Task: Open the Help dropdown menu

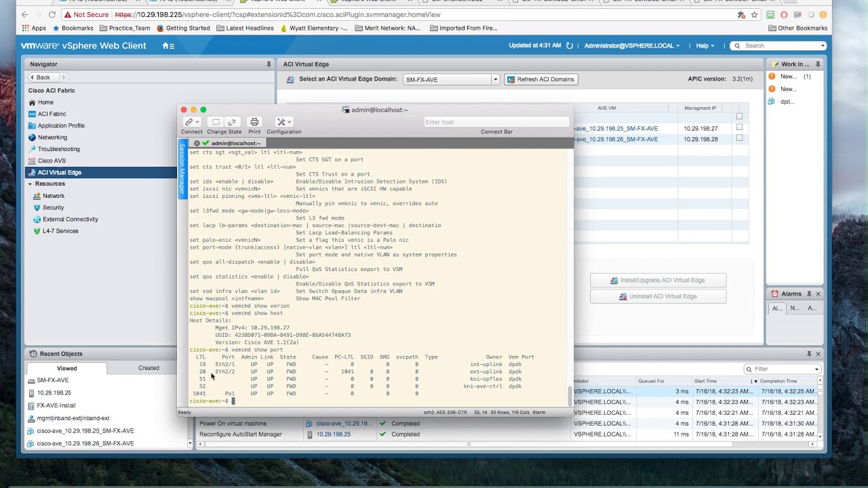Action: pyautogui.click(x=705, y=45)
